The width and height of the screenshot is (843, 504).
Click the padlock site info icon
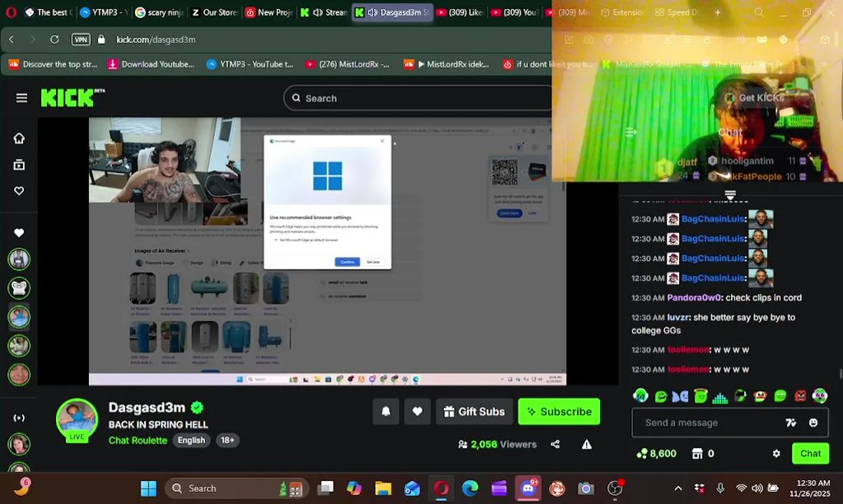102,39
